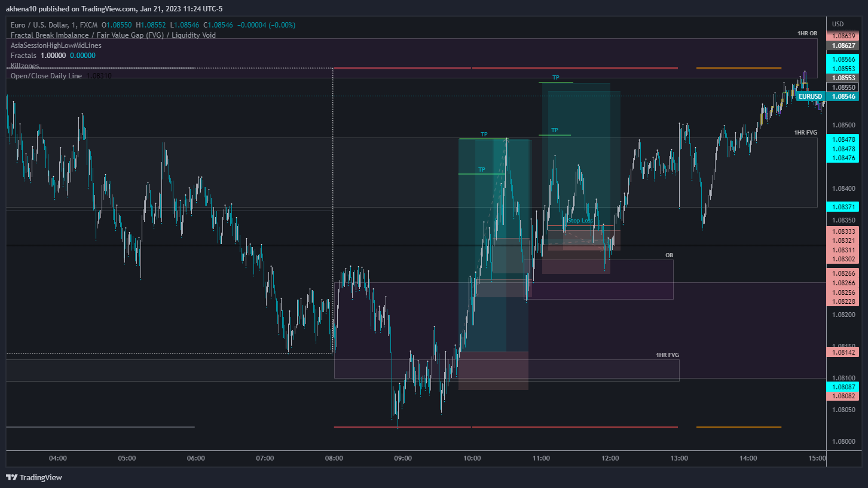Click the cyan 1.08087 price label
This screenshot has height=488, width=868.
(843, 387)
